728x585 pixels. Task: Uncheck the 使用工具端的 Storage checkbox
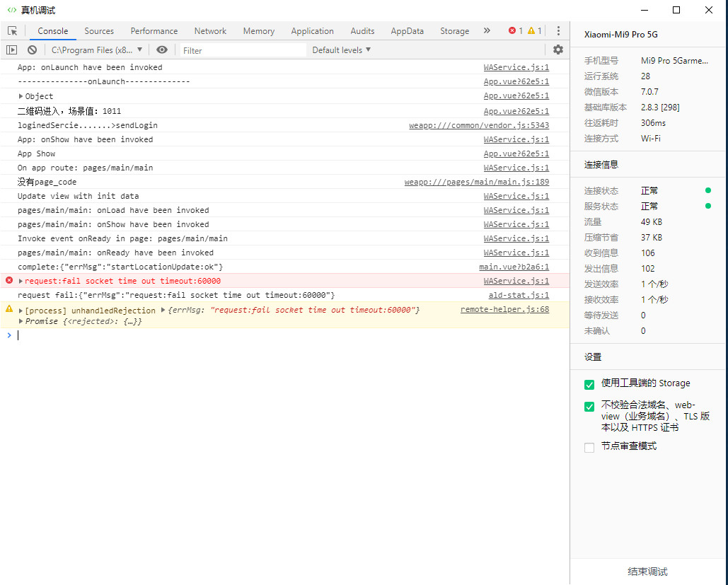tap(589, 385)
